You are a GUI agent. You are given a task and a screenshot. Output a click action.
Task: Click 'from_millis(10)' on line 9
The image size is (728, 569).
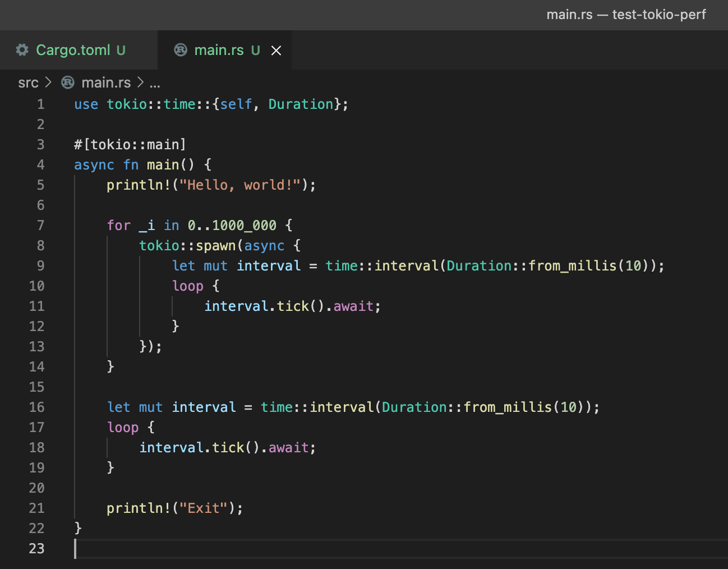tap(588, 266)
